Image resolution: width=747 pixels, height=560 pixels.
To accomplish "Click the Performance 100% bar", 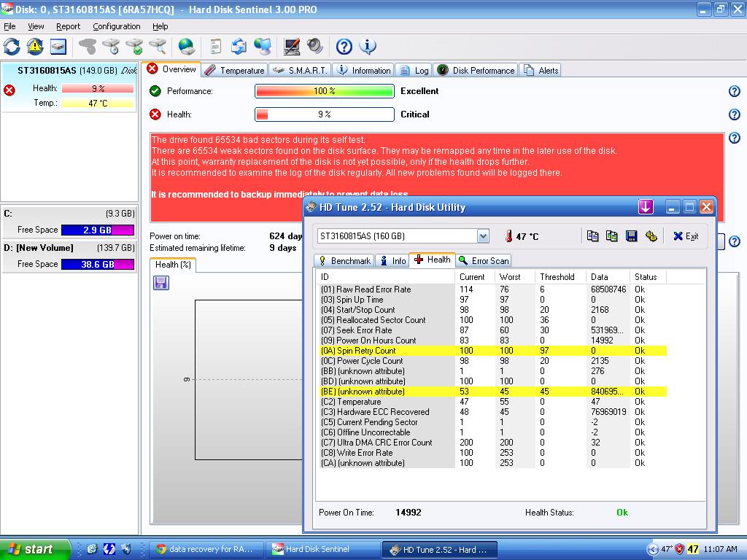I will click(325, 91).
